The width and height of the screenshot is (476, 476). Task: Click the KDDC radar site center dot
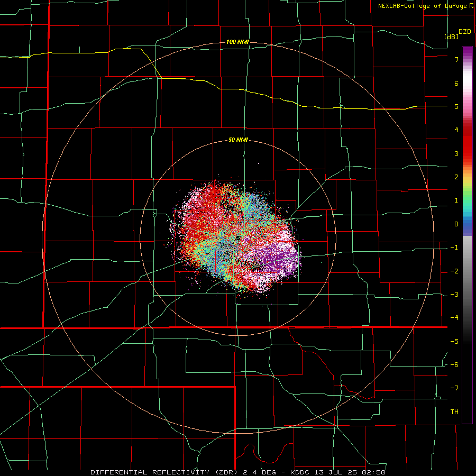click(x=238, y=237)
